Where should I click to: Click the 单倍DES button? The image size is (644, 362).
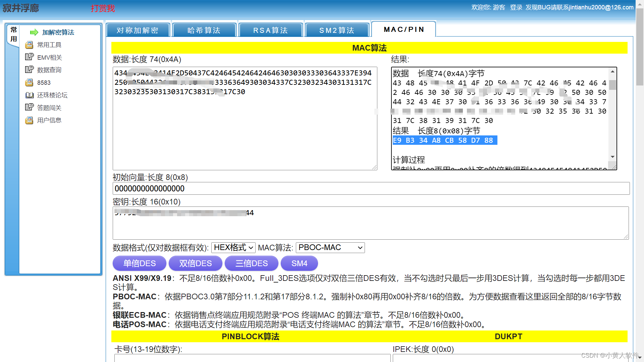pos(140,263)
